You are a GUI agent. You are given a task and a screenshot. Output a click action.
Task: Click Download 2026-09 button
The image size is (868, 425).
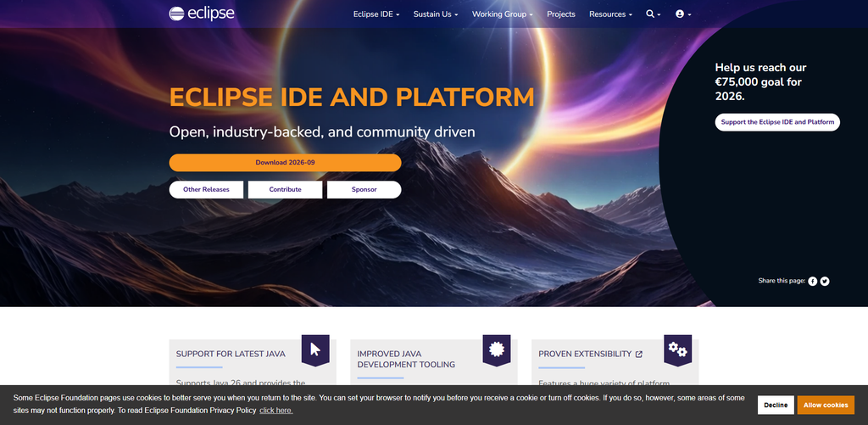coord(285,162)
